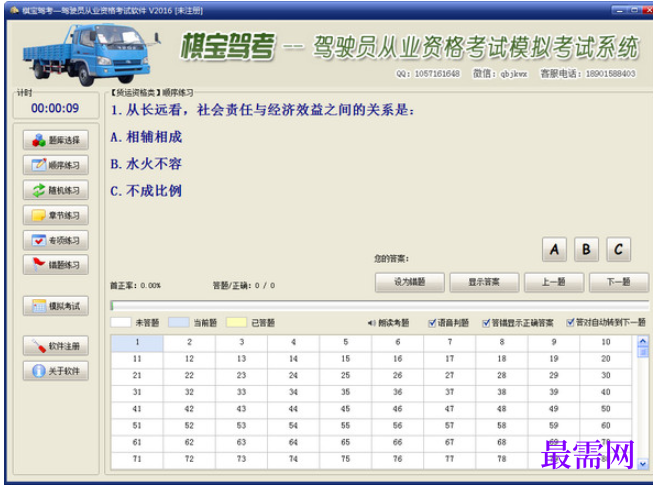Open question 47 cell
Viewport: 653px width, 486px height.
click(x=449, y=409)
